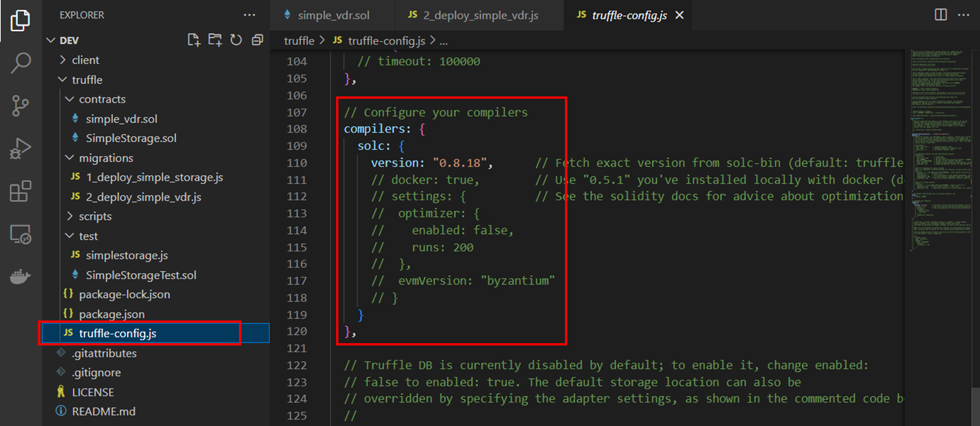Place cursor on version "0.8.18" value

459,163
